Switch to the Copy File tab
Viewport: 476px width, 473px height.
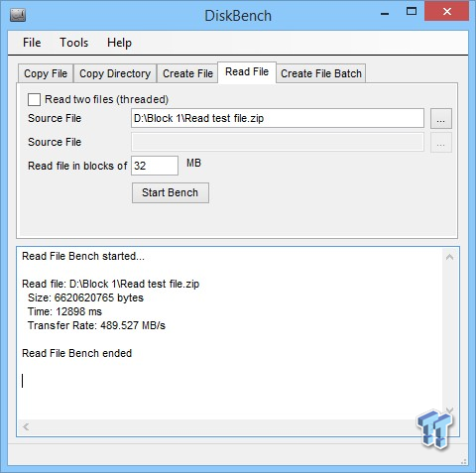coord(46,73)
